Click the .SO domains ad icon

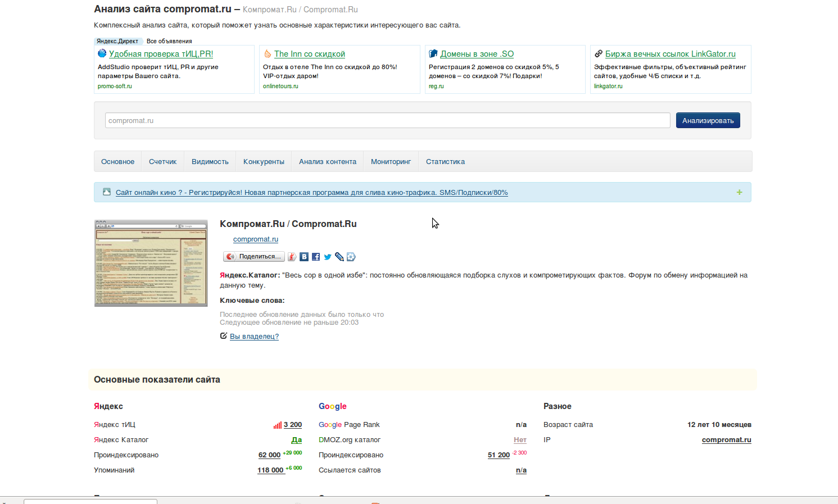pos(433,54)
